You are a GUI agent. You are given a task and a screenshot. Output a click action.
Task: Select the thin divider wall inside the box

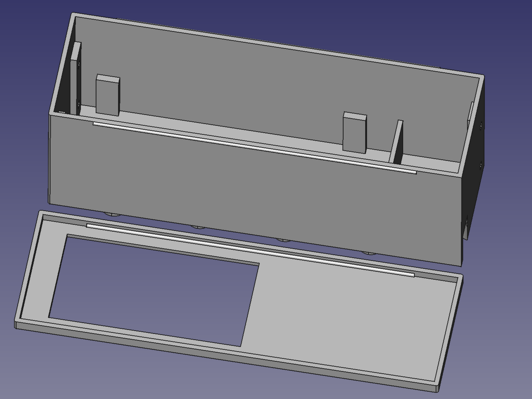(x=398, y=142)
